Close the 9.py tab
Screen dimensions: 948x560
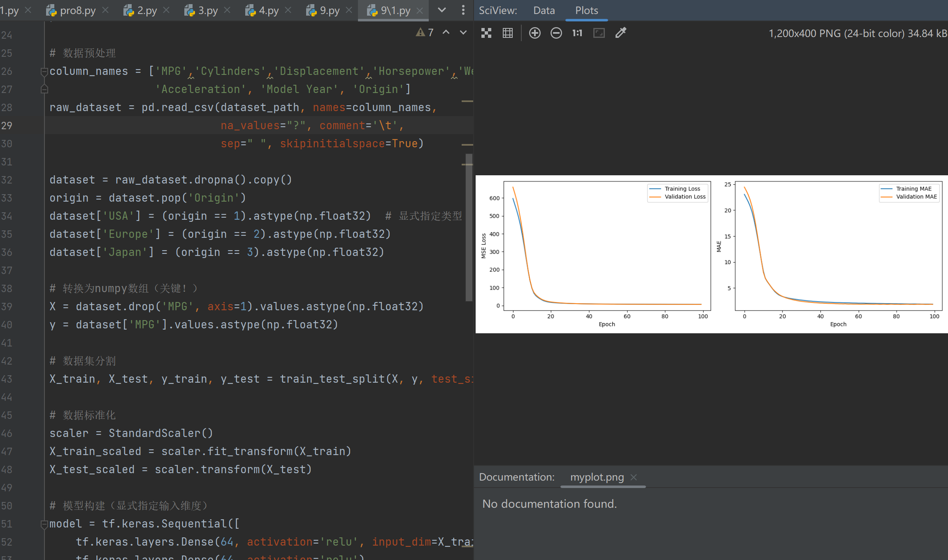tap(349, 10)
